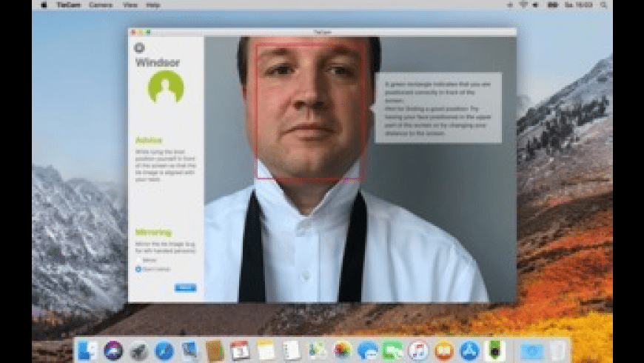Image resolution: width=644 pixels, height=363 pixels.
Task: Open Notes from the Dock
Action: (x=266, y=350)
